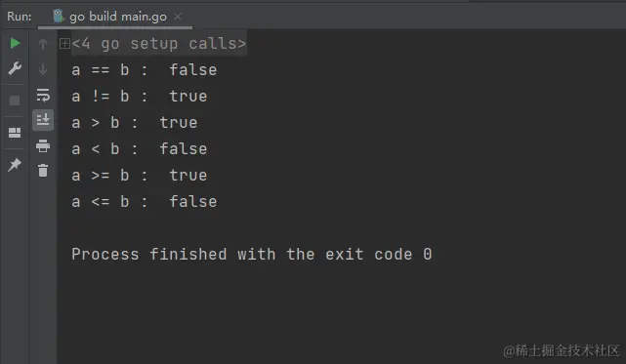This screenshot has width=626, height=364.
Task: Click the 'Process finished with the exit code 0' line
Action: click(252, 255)
